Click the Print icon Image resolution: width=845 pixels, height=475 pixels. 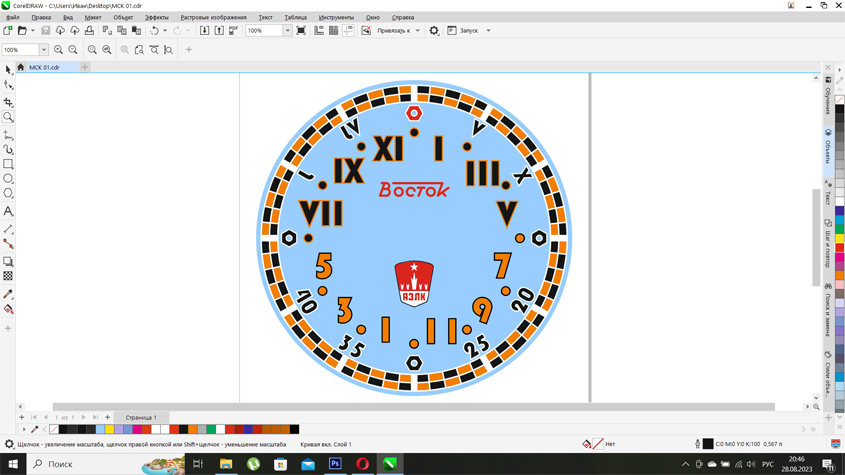pyautogui.click(x=89, y=31)
